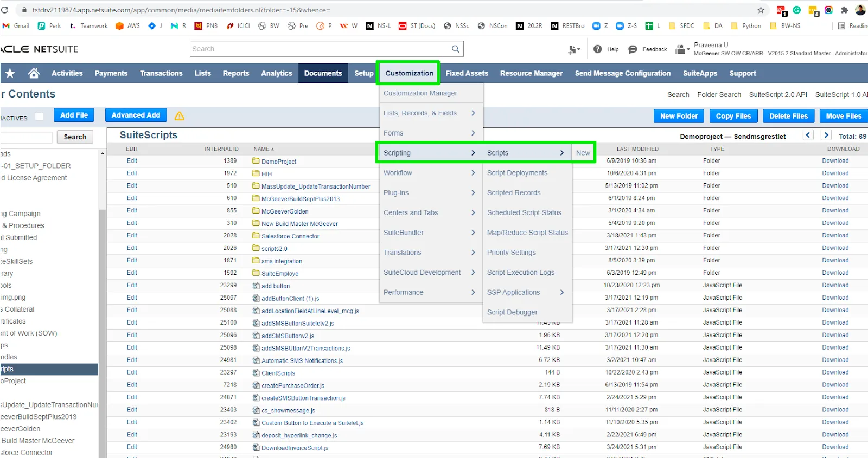The width and height of the screenshot is (868, 458).
Task: Click the Feedback speech bubble icon
Action: (633, 49)
